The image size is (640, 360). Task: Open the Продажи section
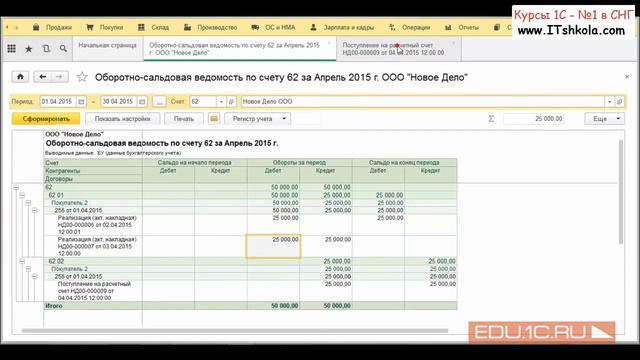click(x=52, y=27)
